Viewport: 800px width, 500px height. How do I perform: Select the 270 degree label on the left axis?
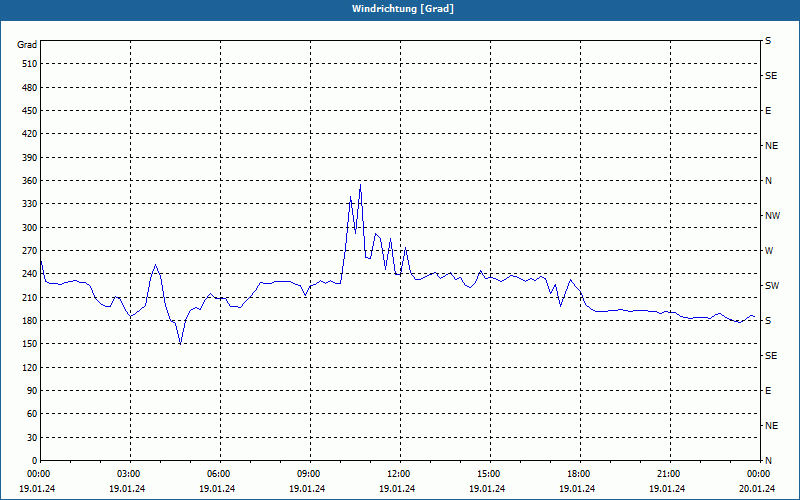click(x=30, y=251)
